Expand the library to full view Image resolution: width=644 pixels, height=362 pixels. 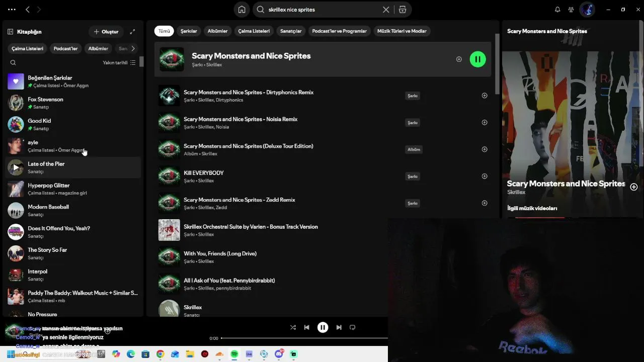click(x=132, y=32)
